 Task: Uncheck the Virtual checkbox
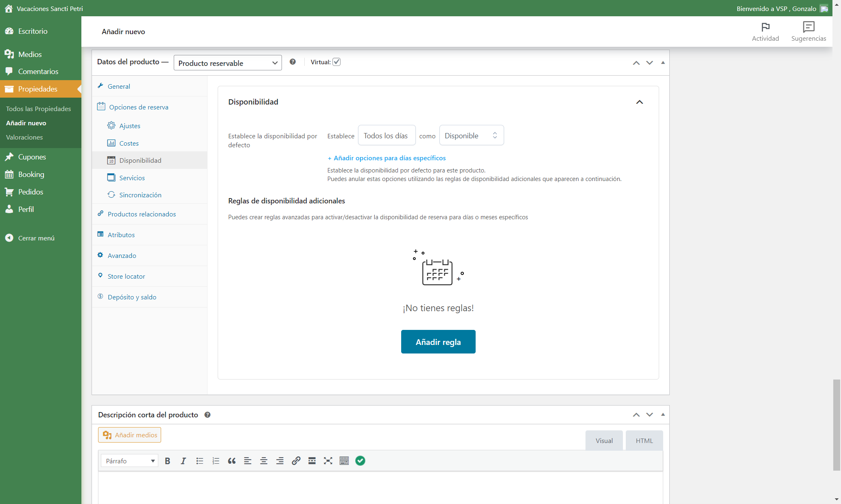[336, 62]
